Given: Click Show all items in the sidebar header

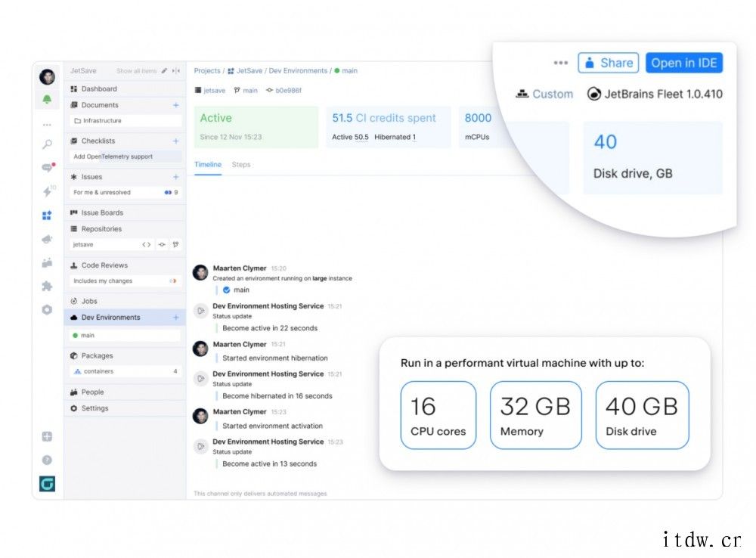Looking at the screenshot, I should 136,71.
